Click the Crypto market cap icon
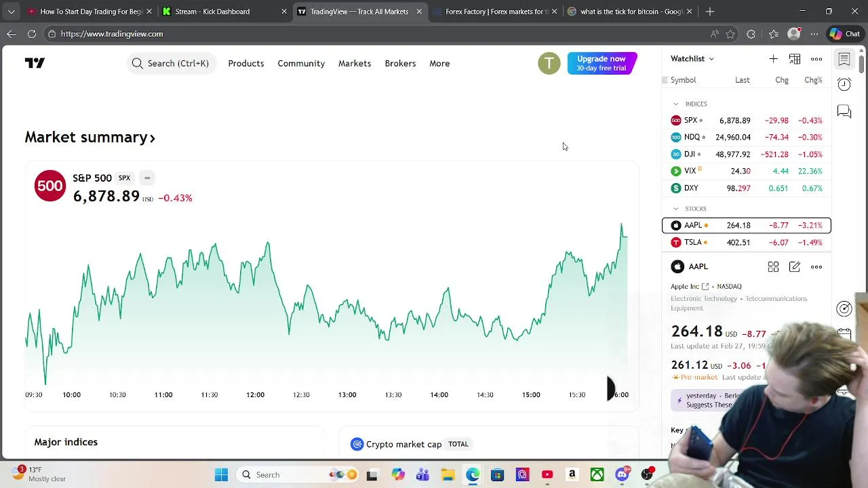868x488 pixels. 357,444
